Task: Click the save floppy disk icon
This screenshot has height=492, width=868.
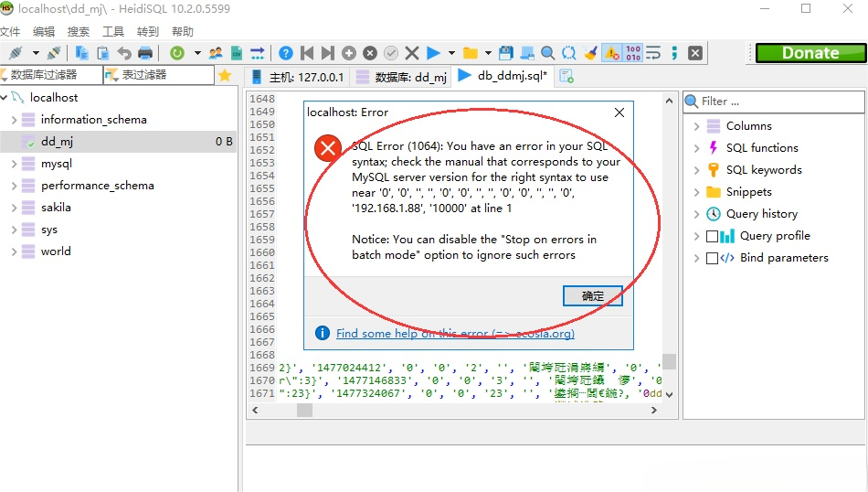Action: (506, 53)
